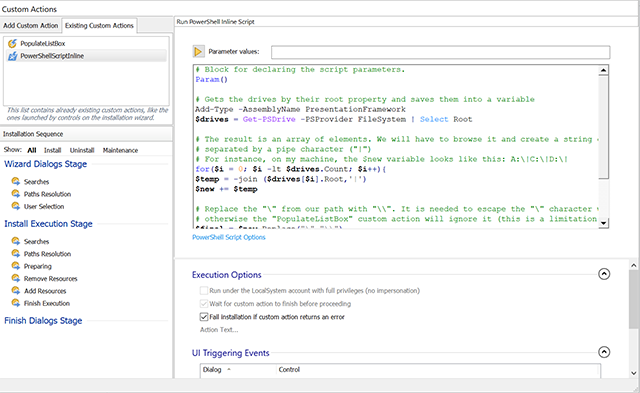Image resolution: width=640 pixels, height=393 pixels.
Task: Click the properties pane vertical scrollbar thumb
Action: (x=633, y=299)
